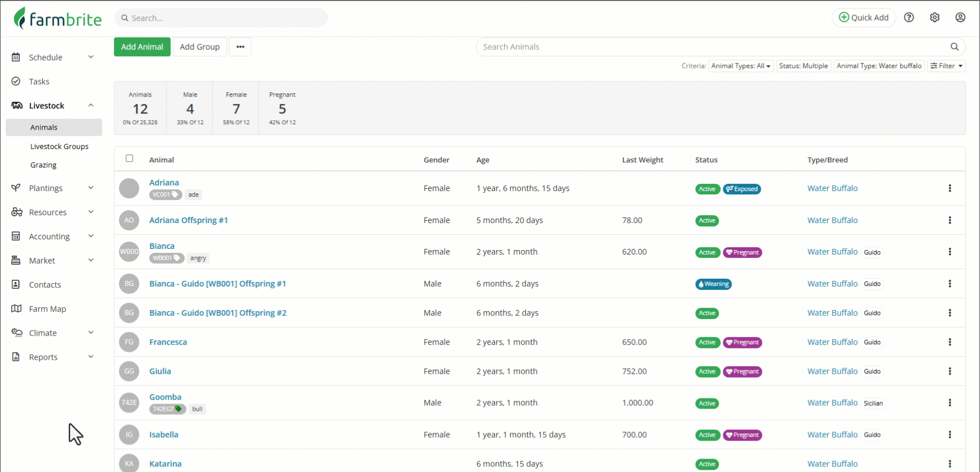The width and height of the screenshot is (980, 472).
Task: Open the Francesca animal record link
Action: [x=168, y=342]
